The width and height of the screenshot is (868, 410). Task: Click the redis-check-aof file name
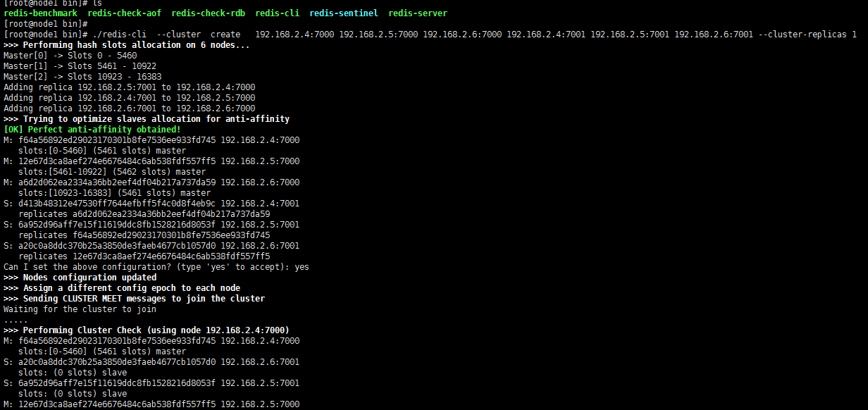[125, 13]
